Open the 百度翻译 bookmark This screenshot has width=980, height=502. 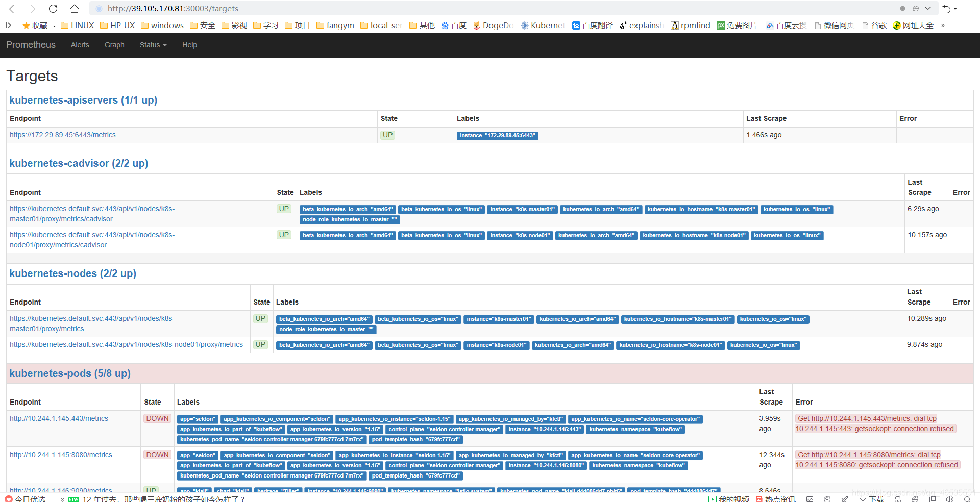point(593,25)
